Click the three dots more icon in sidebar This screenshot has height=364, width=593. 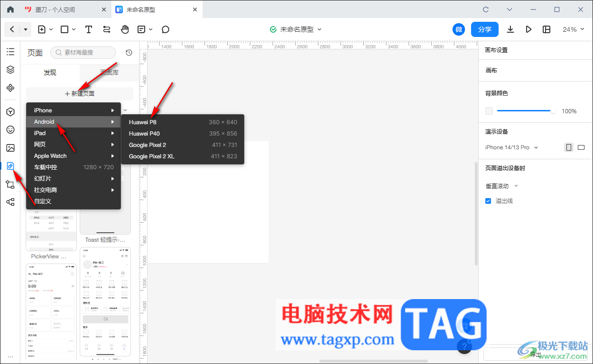[x=10, y=356]
